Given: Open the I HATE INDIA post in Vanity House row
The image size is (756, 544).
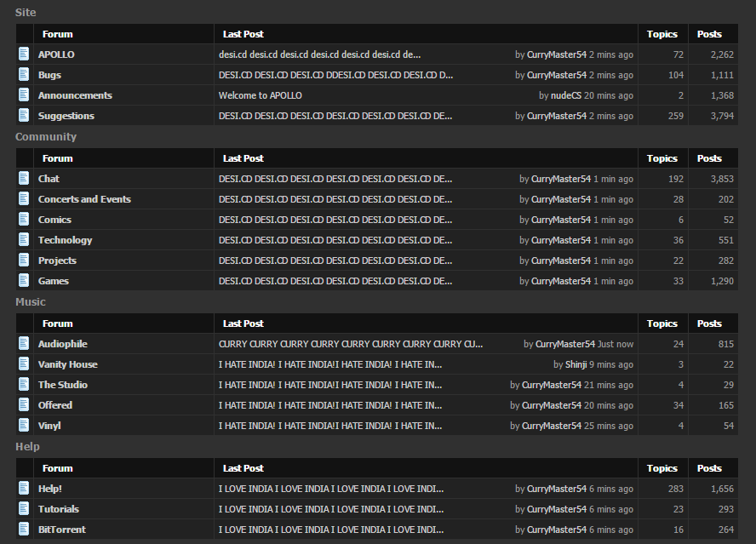Looking at the screenshot, I should coord(330,364).
